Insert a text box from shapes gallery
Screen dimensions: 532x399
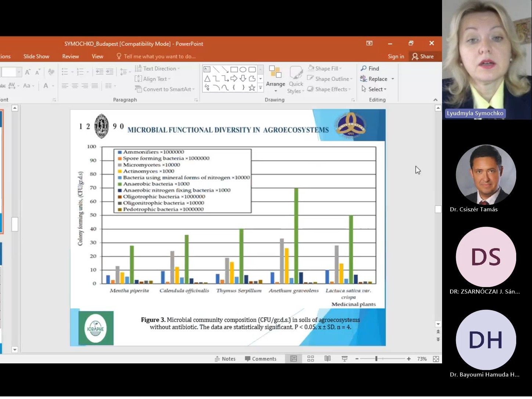pos(207,70)
